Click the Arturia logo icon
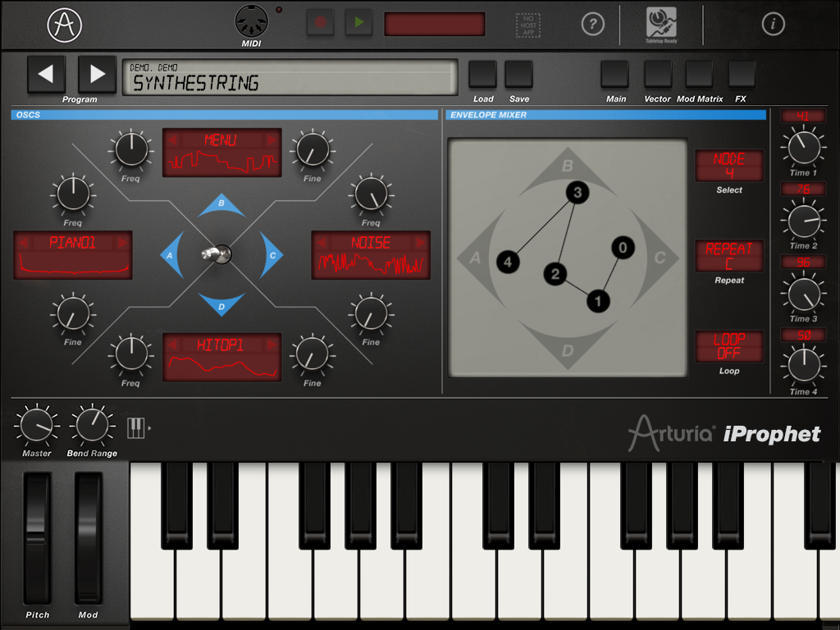Screen dimensions: 840x630 pos(64,25)
